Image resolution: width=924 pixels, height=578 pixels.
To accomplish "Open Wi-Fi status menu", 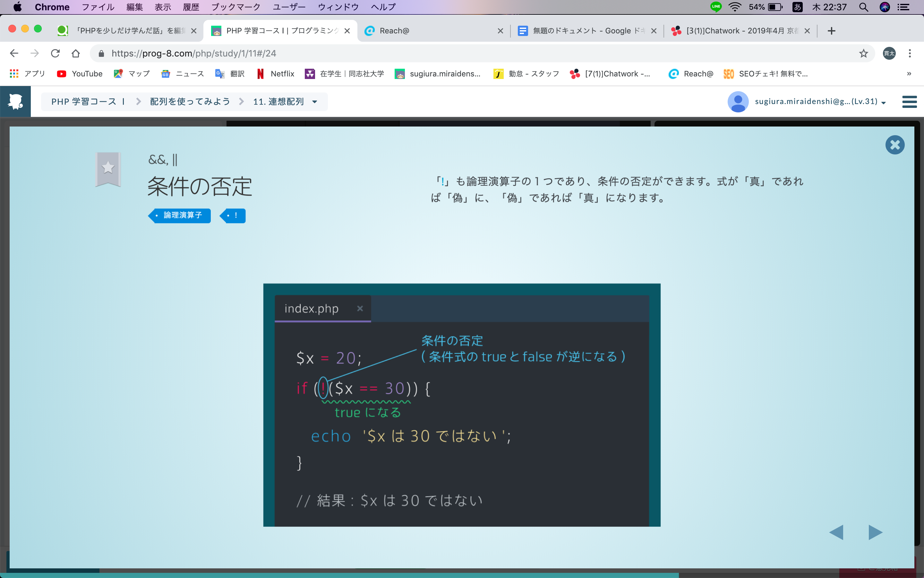I will (735, 7).
